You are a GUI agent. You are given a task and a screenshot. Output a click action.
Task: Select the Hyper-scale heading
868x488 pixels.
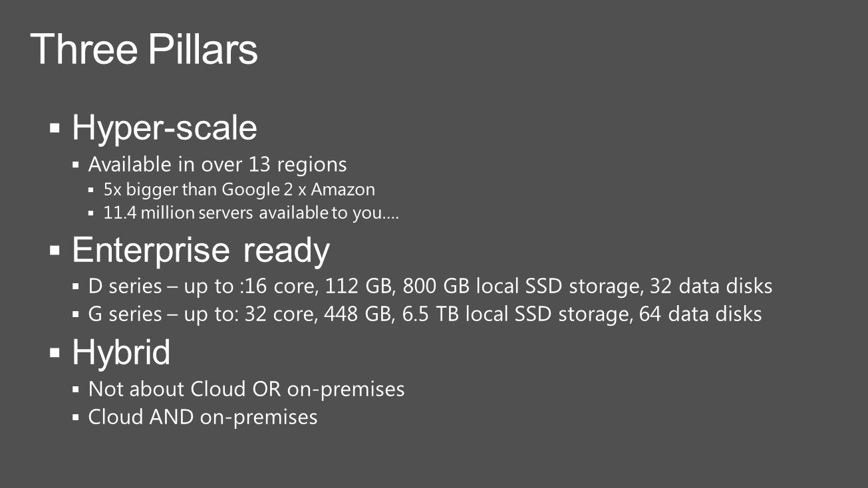tap(164, 127)
